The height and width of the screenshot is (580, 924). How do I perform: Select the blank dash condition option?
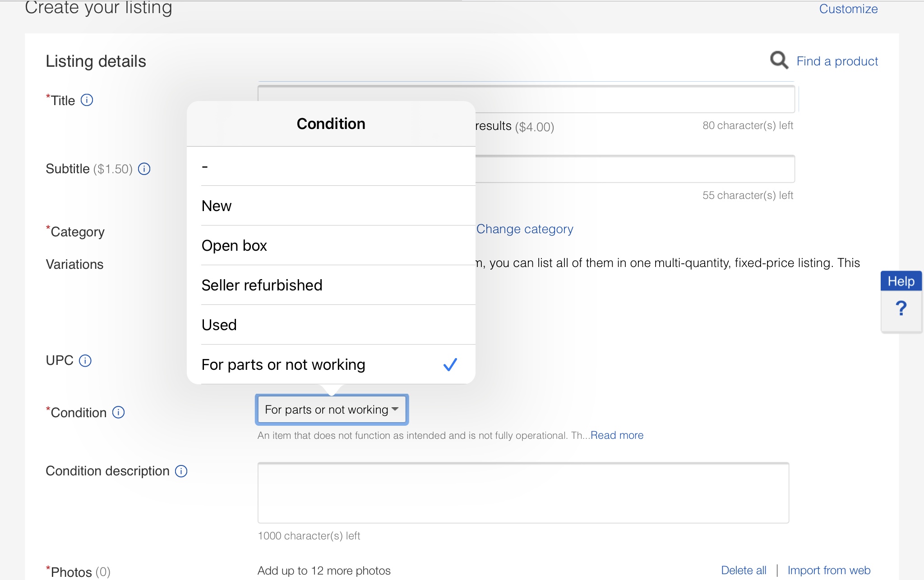point(331,166)
